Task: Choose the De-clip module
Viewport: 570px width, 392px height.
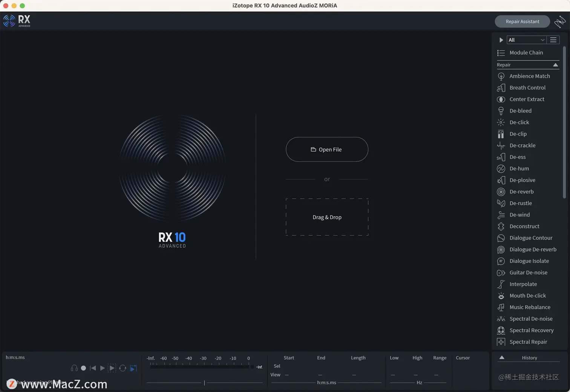Action: click(x=512, y=134)
